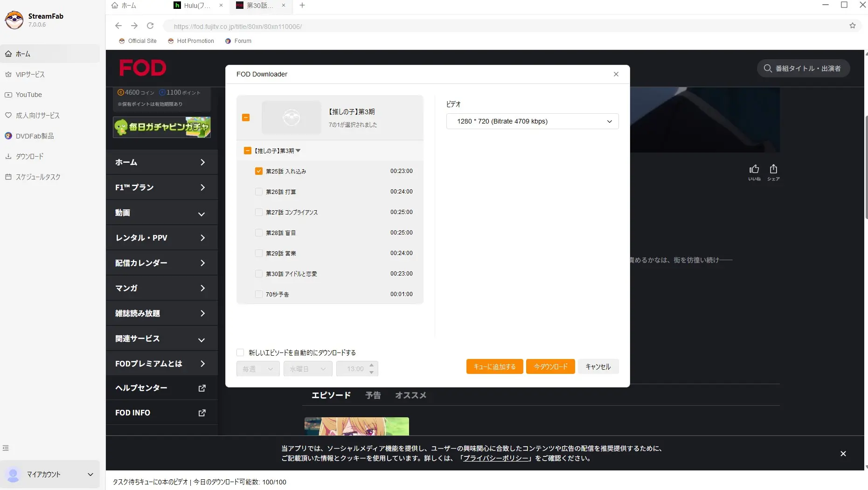Open YouTube in the sidebar
Viewport: 868px width, 490px height.
(x=50, y=95)
